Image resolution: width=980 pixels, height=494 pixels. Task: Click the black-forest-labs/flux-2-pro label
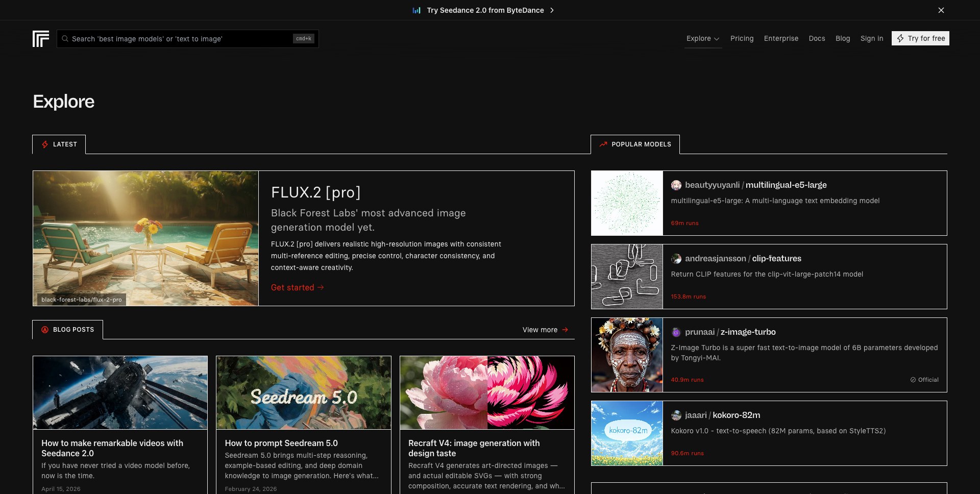coord(82,300)
